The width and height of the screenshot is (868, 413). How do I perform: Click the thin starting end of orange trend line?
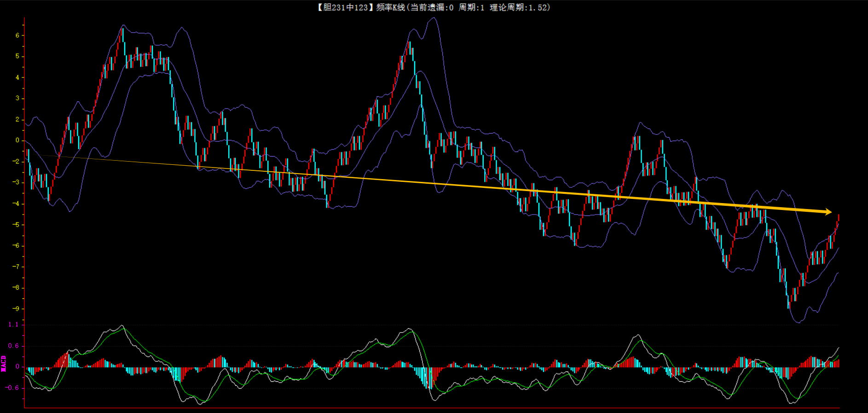pyautogui.click(x=46, y=155)
